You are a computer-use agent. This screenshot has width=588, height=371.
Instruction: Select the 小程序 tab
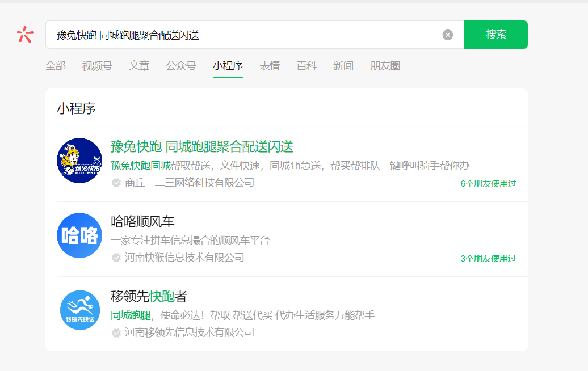point(228,66)
